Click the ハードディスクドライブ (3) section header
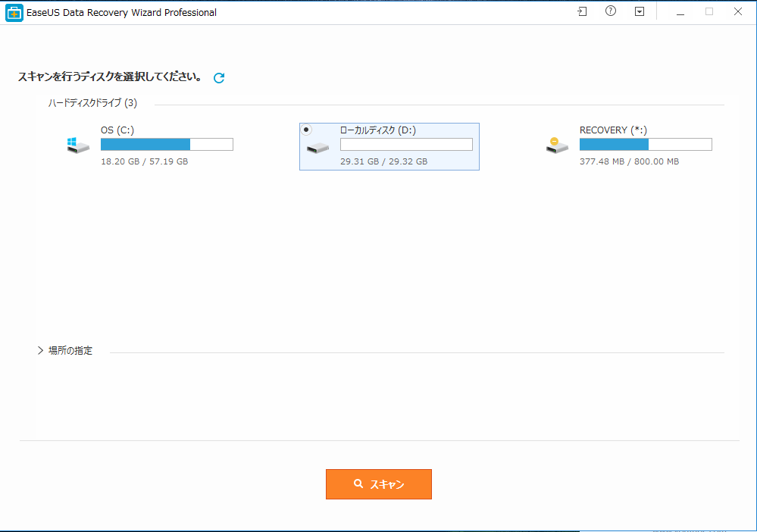Screen dimensions: 757x532 (92, 103)
